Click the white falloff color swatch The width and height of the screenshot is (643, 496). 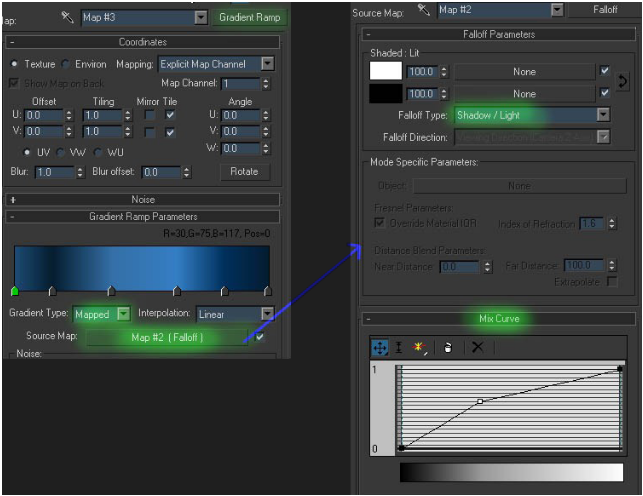point(385,71)
